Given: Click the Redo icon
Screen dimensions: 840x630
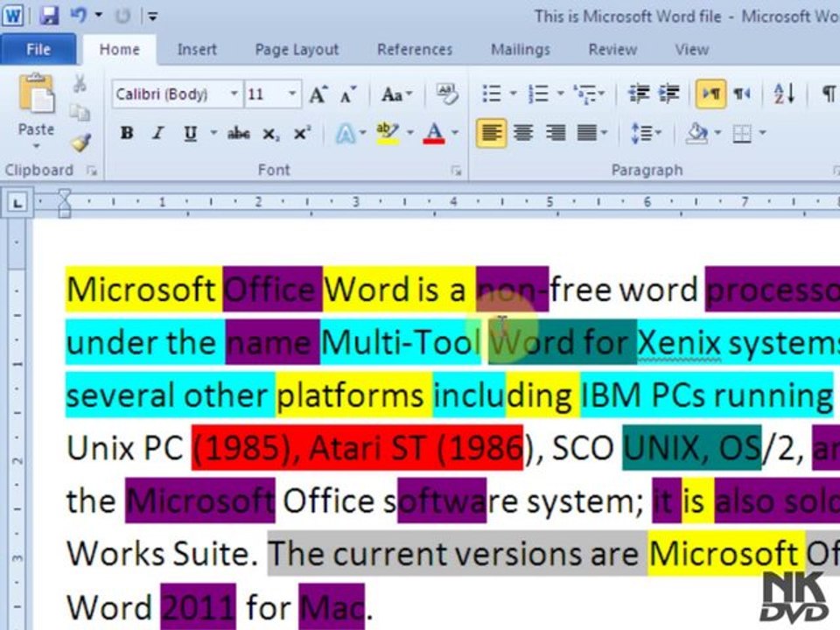Looking at the screenshot, I should pos(122,16).
